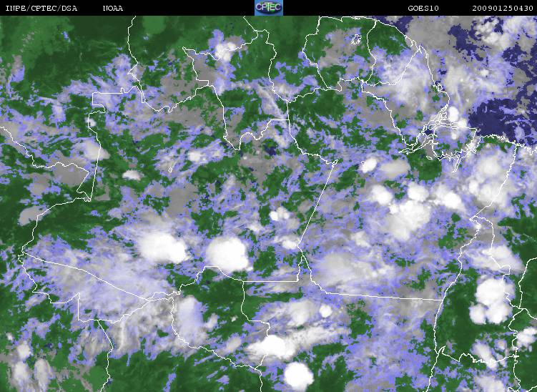Click the NOAA label in the header
This screenshot has height=392, width=537.
(x=113, y=8)
